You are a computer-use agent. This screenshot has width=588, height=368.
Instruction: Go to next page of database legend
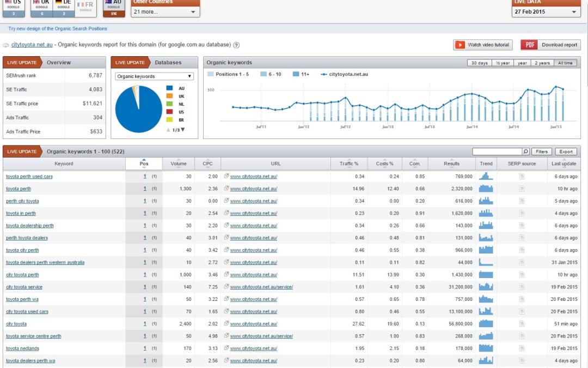pos(182,130)
